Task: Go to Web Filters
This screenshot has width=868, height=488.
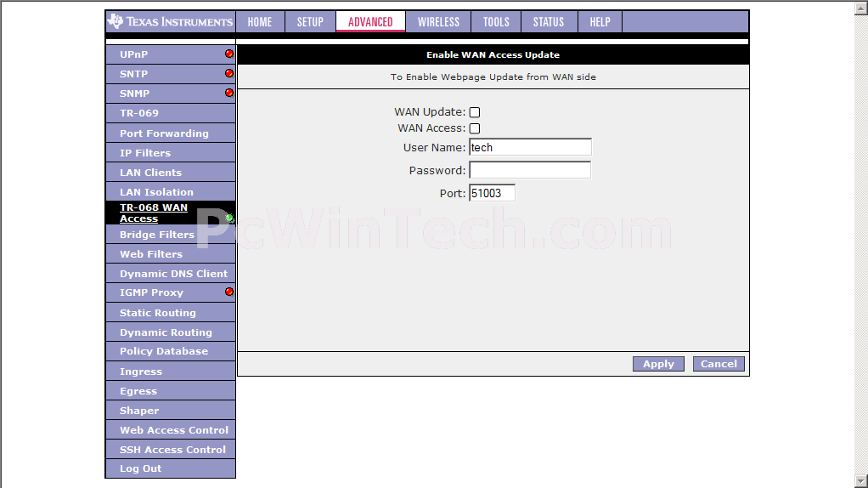Action: coord(151,254)
